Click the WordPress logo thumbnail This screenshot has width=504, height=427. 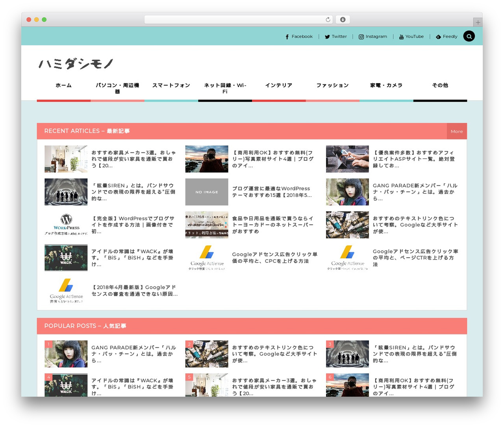coord(66,225)
